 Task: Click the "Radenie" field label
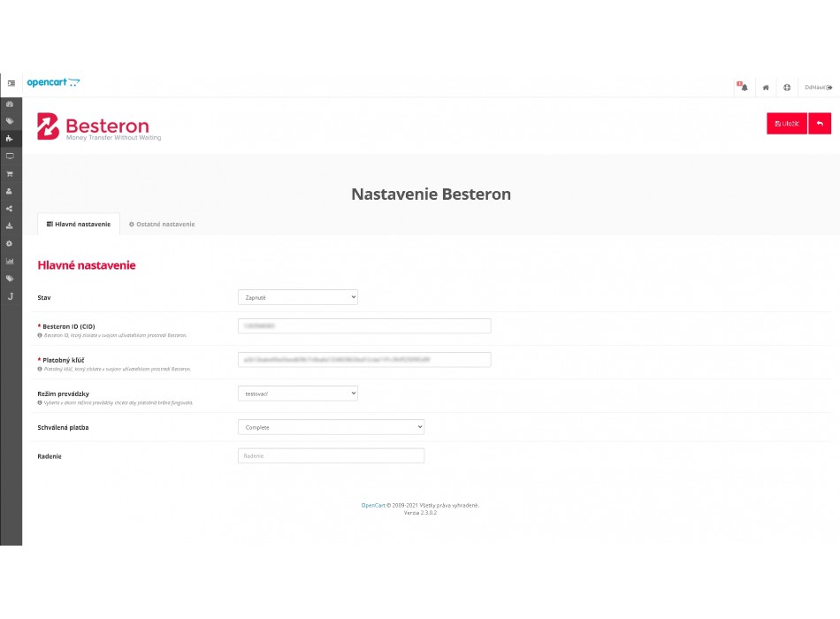50,456
